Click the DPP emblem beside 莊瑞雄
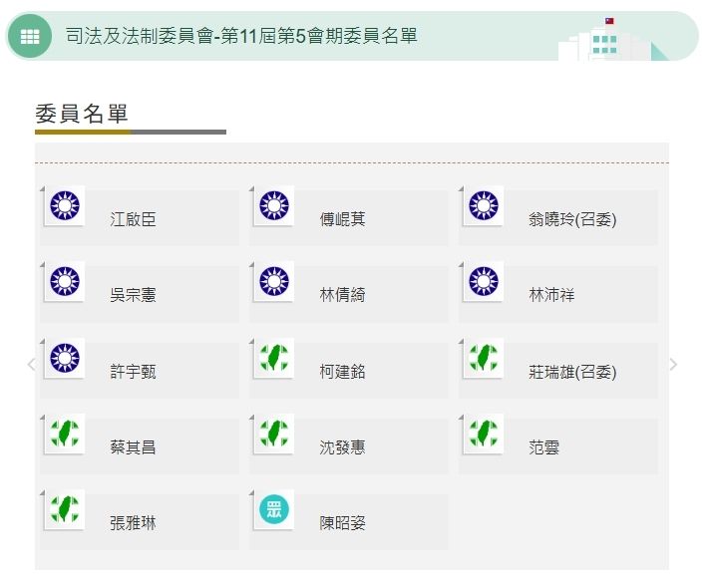The height and width of the screenshot is (588, 710). [x=484, y=359]
